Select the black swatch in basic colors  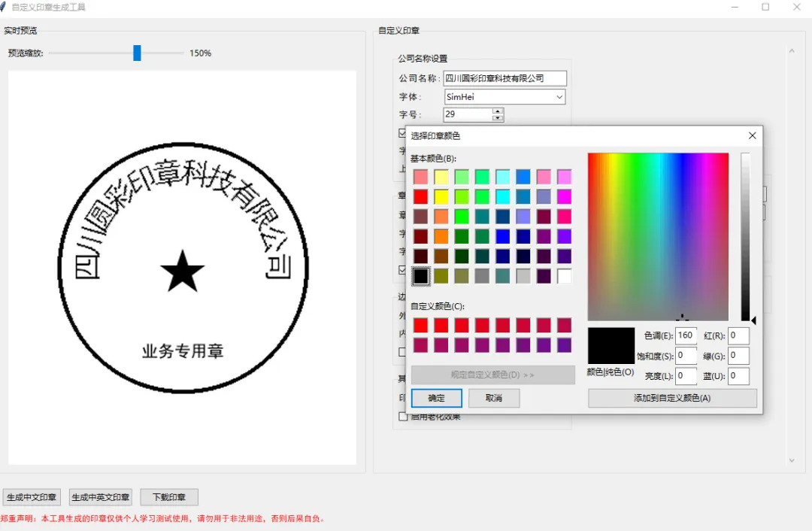click(x=420, y=276)
